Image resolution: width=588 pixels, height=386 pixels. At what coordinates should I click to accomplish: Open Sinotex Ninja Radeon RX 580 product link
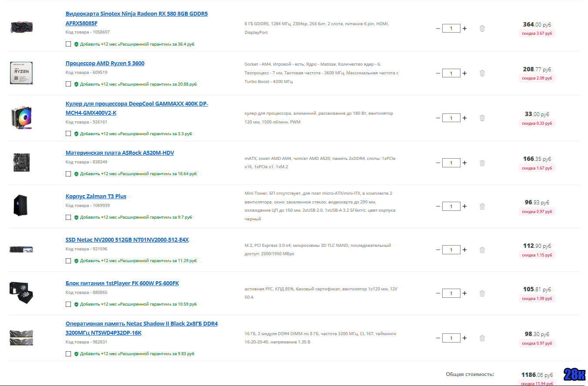tap(137, 18)
